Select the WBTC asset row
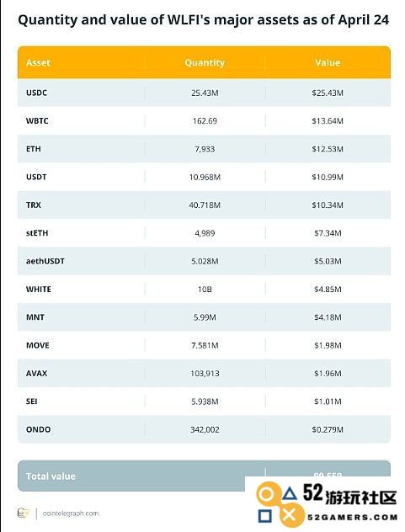 pyautogui.click(x=204, y=121)
